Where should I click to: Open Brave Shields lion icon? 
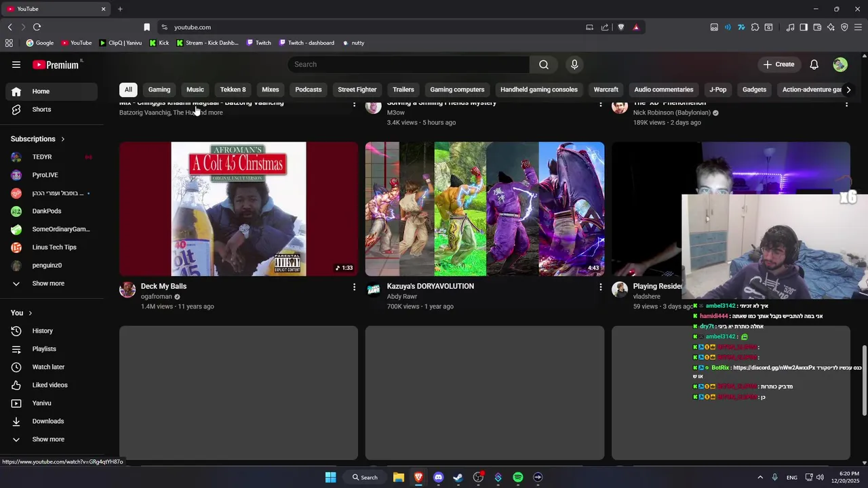tap(620, 27)
